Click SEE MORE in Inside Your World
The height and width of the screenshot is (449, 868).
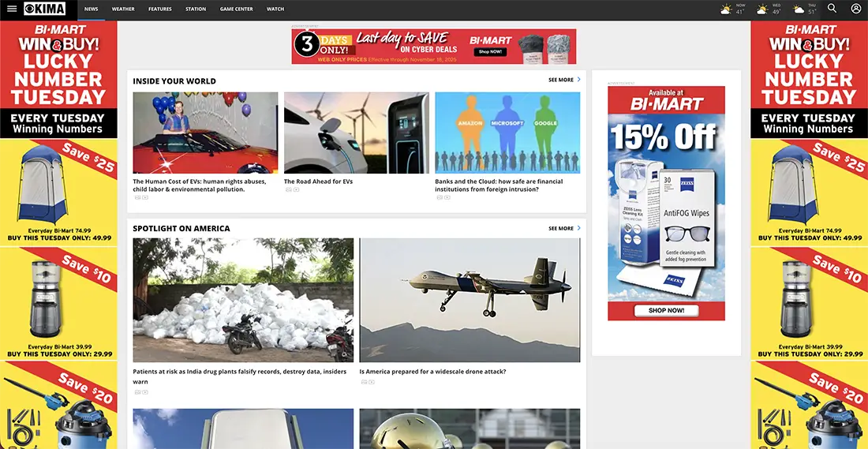[561, 80]
